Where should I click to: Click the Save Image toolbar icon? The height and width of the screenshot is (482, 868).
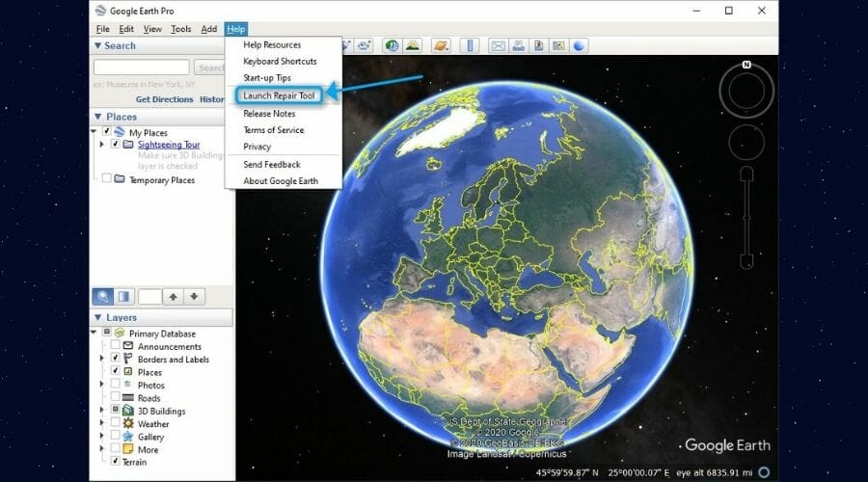538,46
